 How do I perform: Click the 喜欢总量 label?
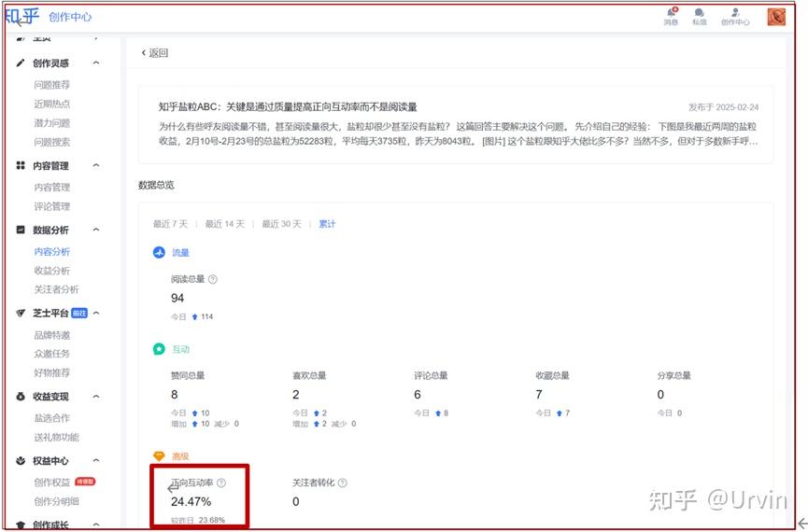click(310, 376)
